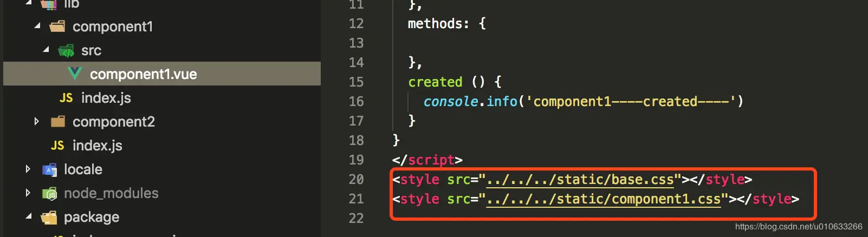Viewport: 868px width, 237px height.
Task: Click the component2 folder icon
Action: [x=57, y=121]
